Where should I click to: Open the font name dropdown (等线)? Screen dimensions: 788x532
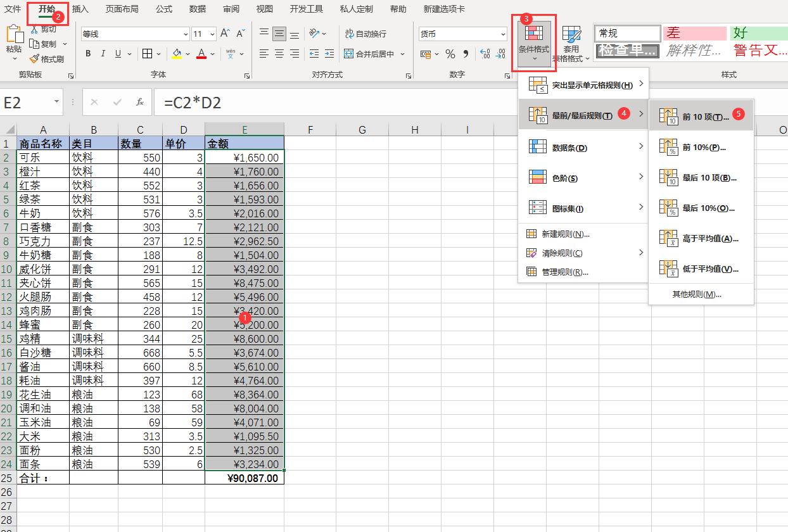pos(186,34)
